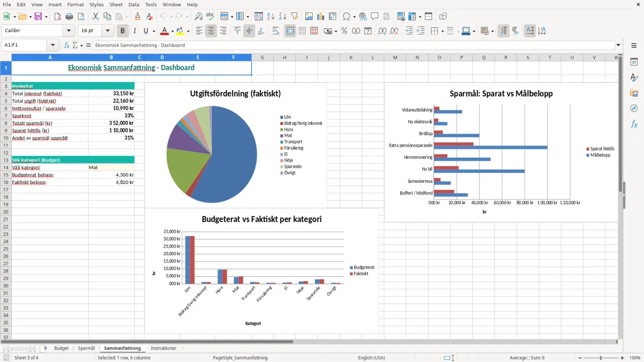Screen dimensions: 644x362
Task: Open the Styles menu
Action: tap(97, 4)
